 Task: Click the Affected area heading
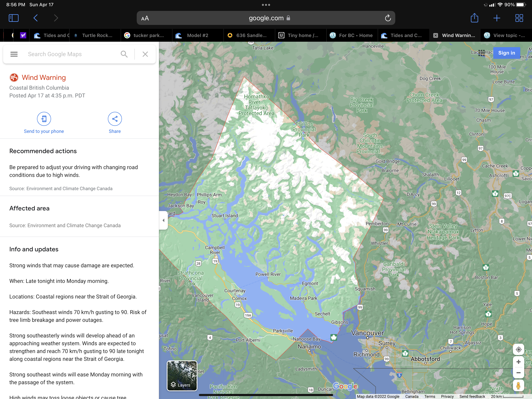[x=29, y=208]
